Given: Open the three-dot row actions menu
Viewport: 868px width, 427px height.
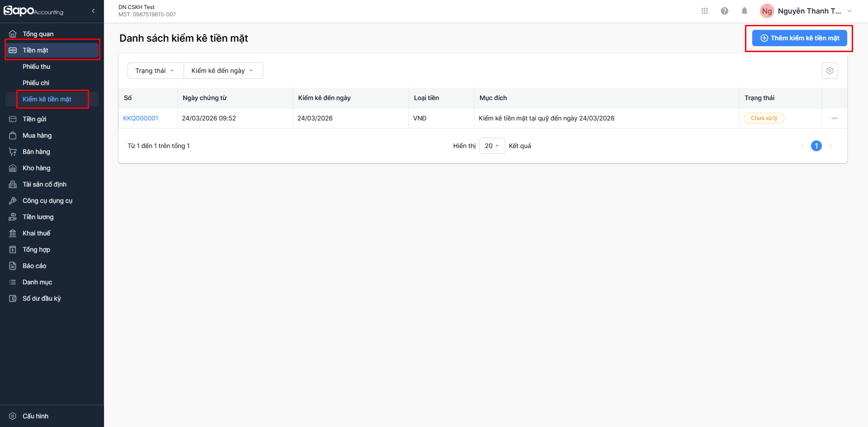Looking at the screenshot, I should 834,118.
